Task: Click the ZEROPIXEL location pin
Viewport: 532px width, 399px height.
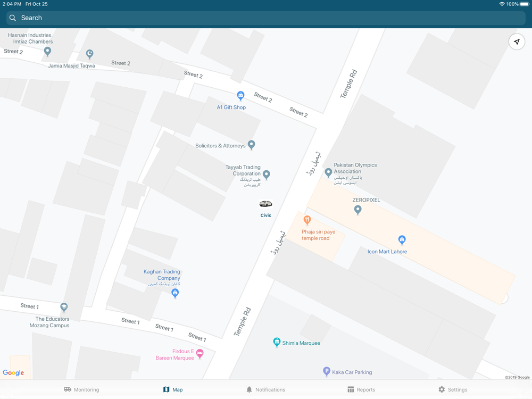Action: (358, 210)
